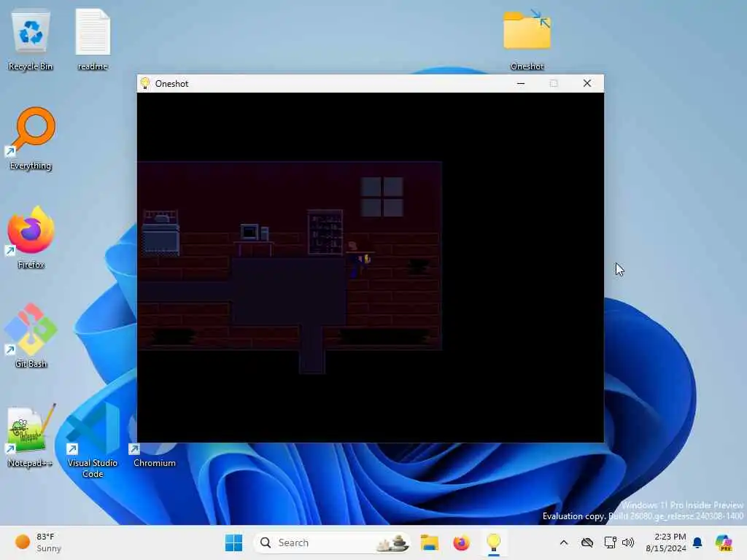Open the network tray icon
The image size is (747, 560).
pos(610,542)
